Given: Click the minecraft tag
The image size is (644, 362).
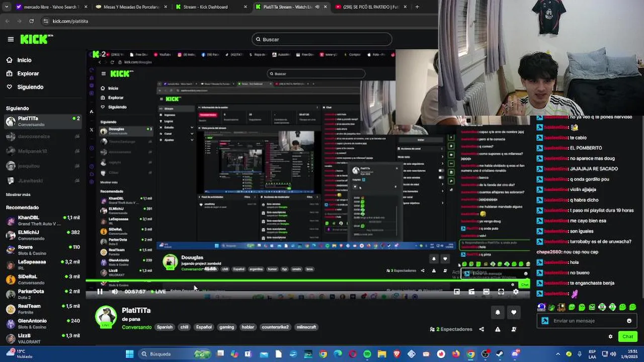Looking at the screenshot, I should [x=306, y=327].
